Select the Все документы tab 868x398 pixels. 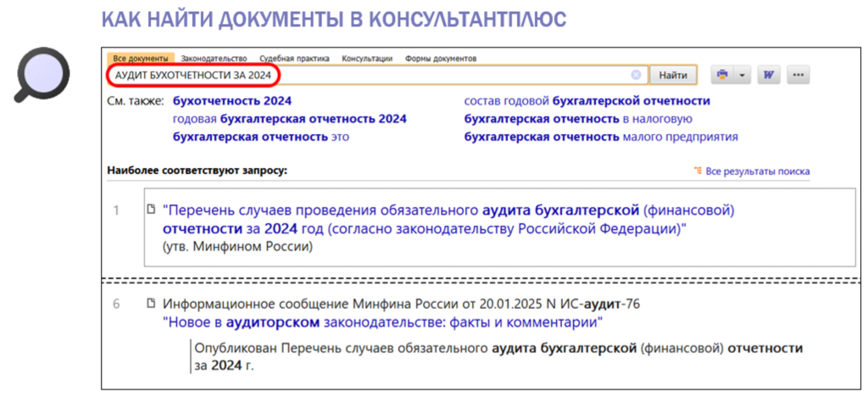click(141, 59)
